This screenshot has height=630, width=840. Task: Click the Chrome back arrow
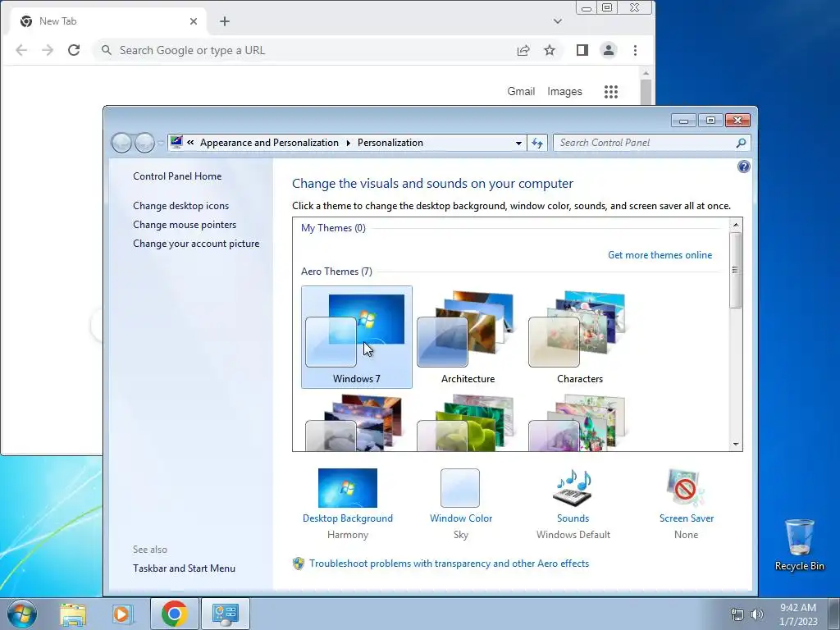click(x=21, y=50)
